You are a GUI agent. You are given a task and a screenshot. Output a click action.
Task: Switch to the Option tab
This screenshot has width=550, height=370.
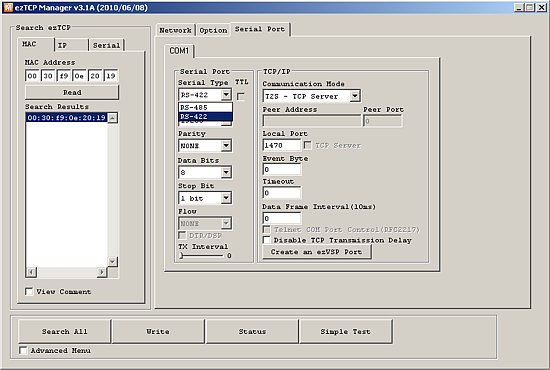pyautogui.click(x=213, y=30)
